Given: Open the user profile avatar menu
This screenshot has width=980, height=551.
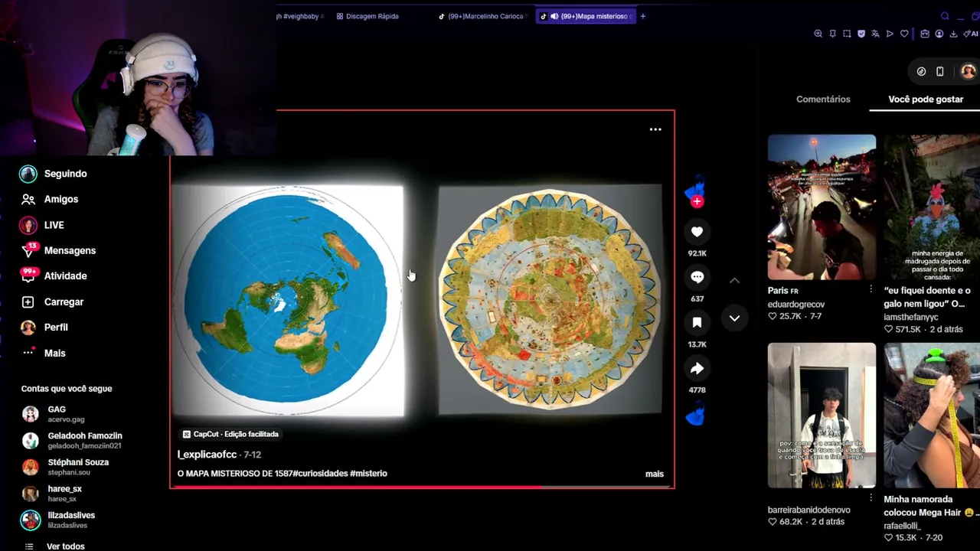Looking at the screenshot, I should [969, 71].
